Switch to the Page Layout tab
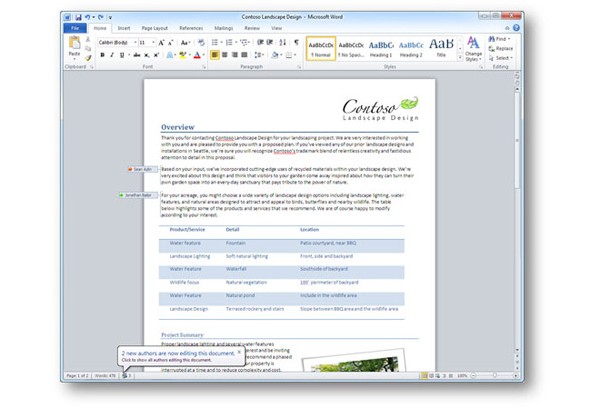The height and width of the screenshot is (408, 600). click(x=155, y=28)
